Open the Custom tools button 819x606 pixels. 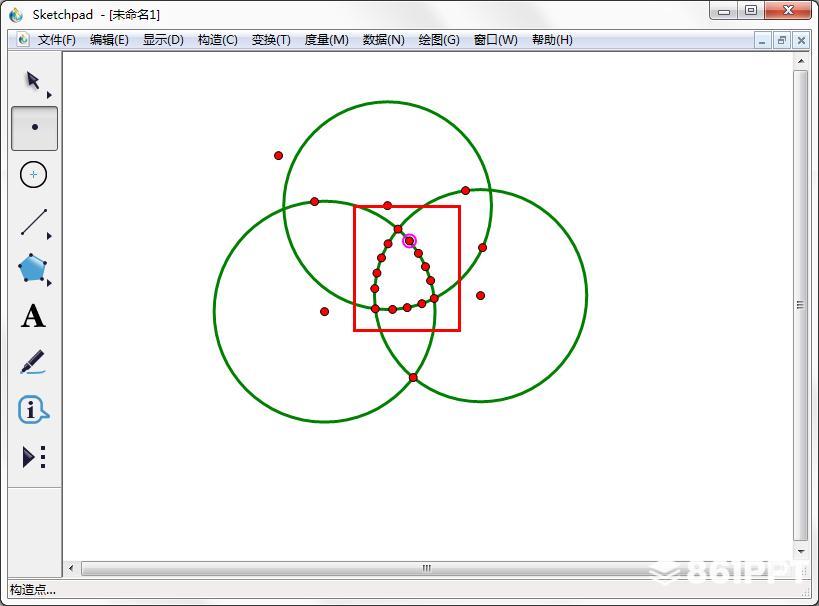(33, 457)
